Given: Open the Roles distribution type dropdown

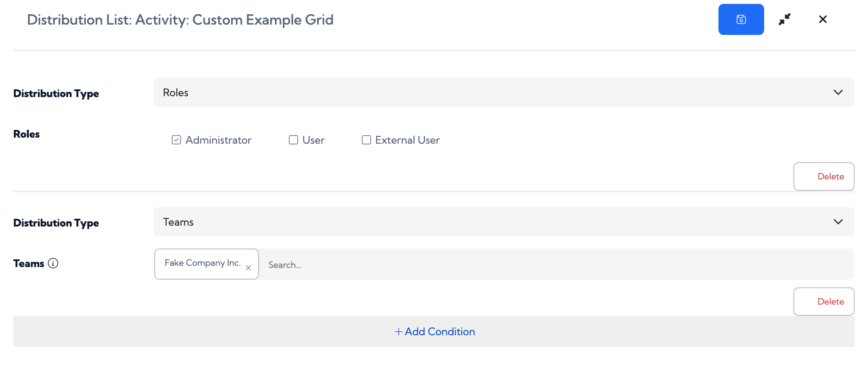Looking at the screenshot, I should [503, 92].
